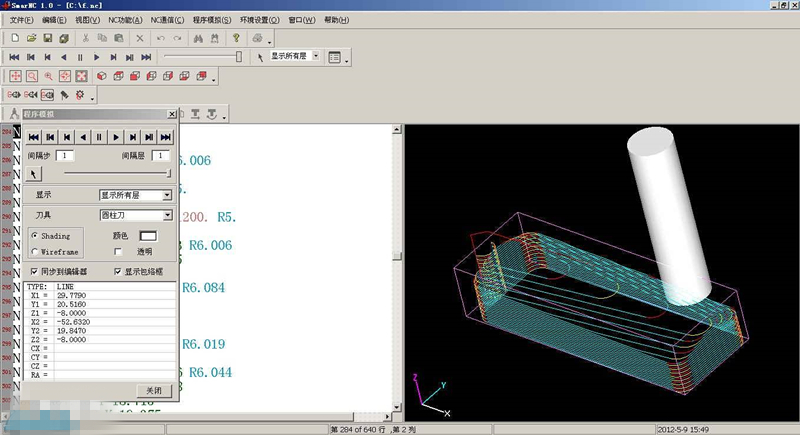The width and height of the screenshot is (800, 435).
Task: Click the Help question mark icon
Action: (237, 38)
